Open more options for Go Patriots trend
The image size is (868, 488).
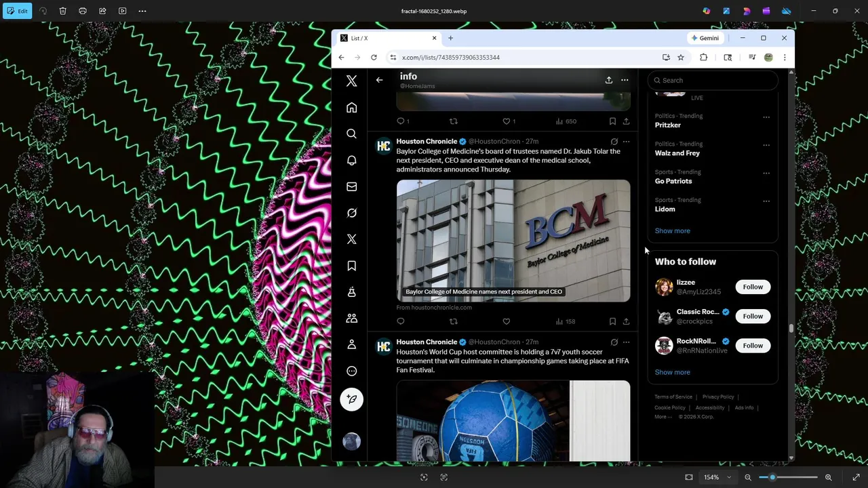pyautogui.click(x=766, y=173)
